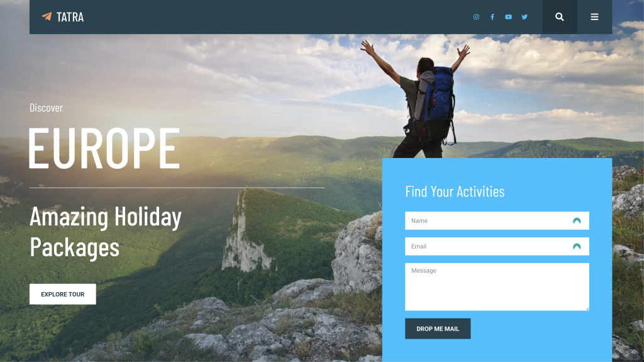Open the Twitter bird icon
The width and height of the screenshot is (644, 362).
click(525, 17)
